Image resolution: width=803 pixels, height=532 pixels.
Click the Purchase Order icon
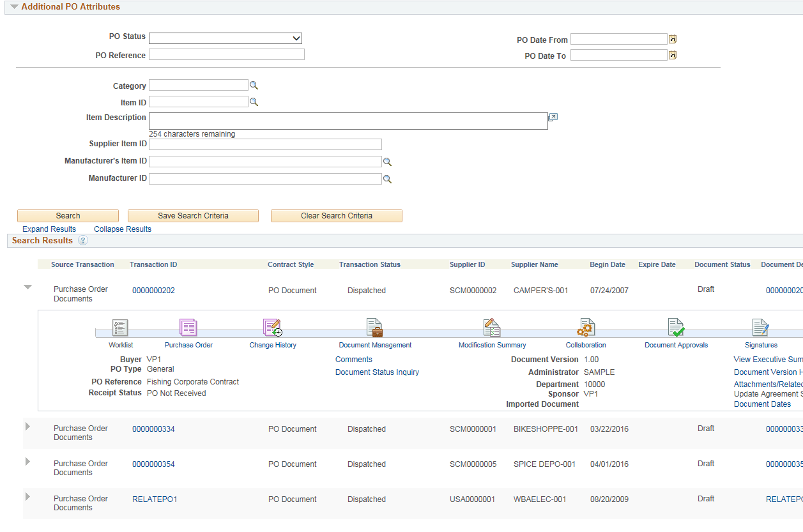coord(188,328)
